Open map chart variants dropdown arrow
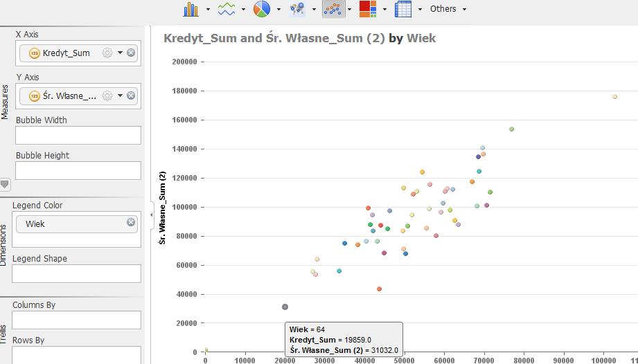 tap(314, 9)
